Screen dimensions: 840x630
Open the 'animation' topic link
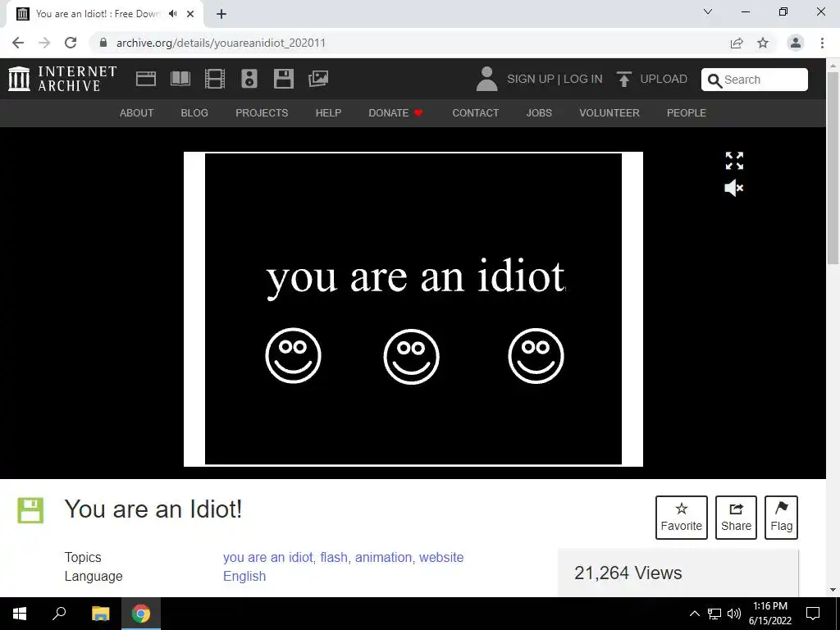point(384,557)
